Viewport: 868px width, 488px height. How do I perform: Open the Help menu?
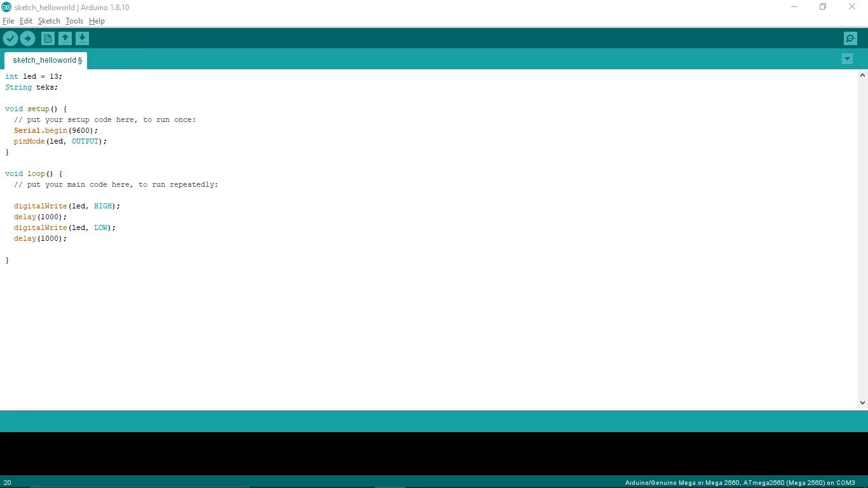[x=97, y=21]
